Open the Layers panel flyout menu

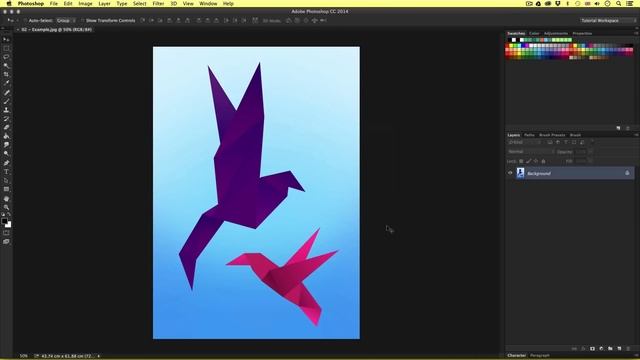coord(636,135)
